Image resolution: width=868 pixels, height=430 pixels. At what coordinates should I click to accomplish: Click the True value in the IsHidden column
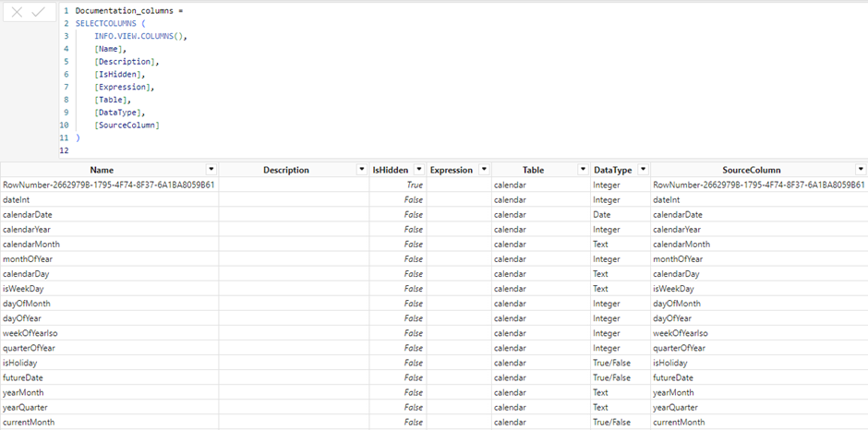(414, 185)
